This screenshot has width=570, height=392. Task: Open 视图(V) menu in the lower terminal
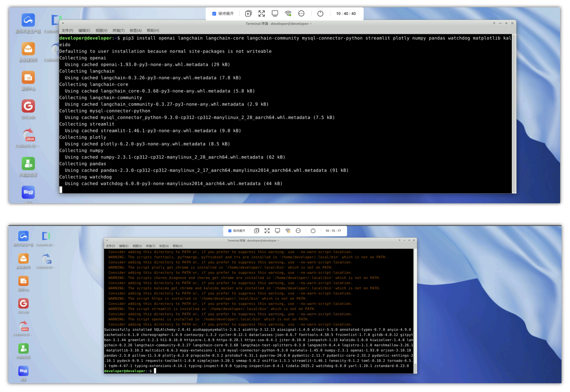point(137,246)
